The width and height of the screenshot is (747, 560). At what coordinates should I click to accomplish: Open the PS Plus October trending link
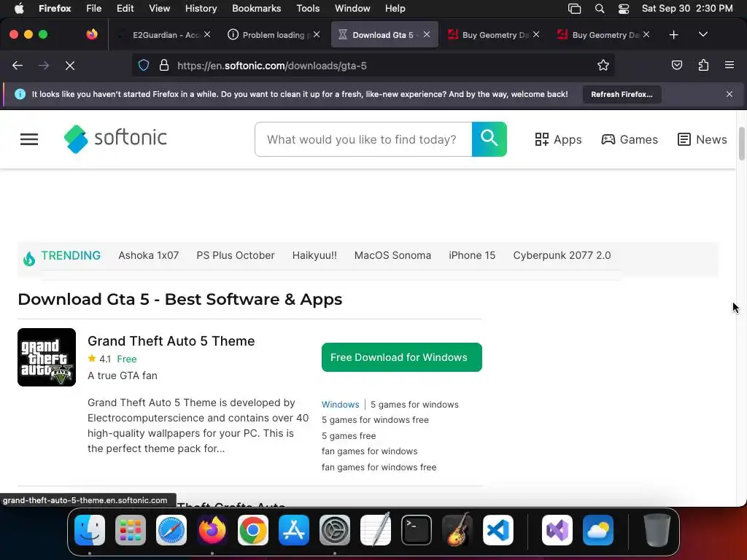click(236, 255)
